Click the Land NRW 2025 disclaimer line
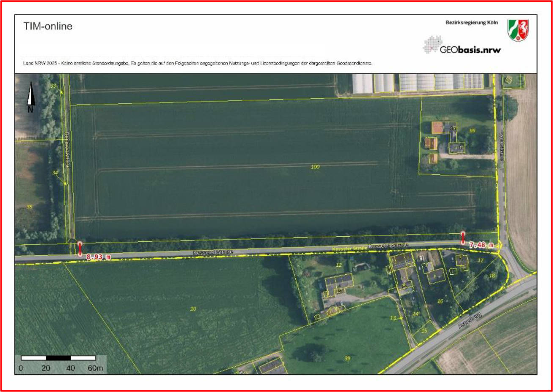Image resolution: width=553 pixels, height=392 pixels. click(x=198, y=63)
